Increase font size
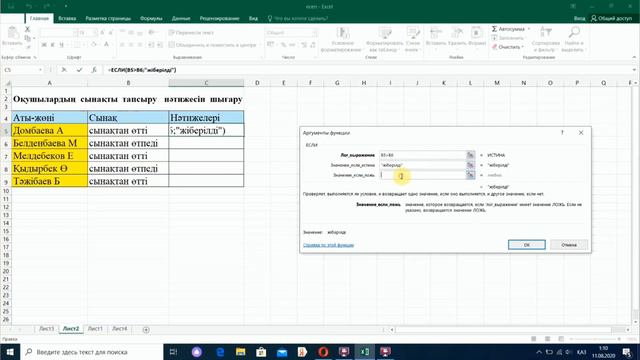This screenshot has height=360, width=640. pos(102,33)
